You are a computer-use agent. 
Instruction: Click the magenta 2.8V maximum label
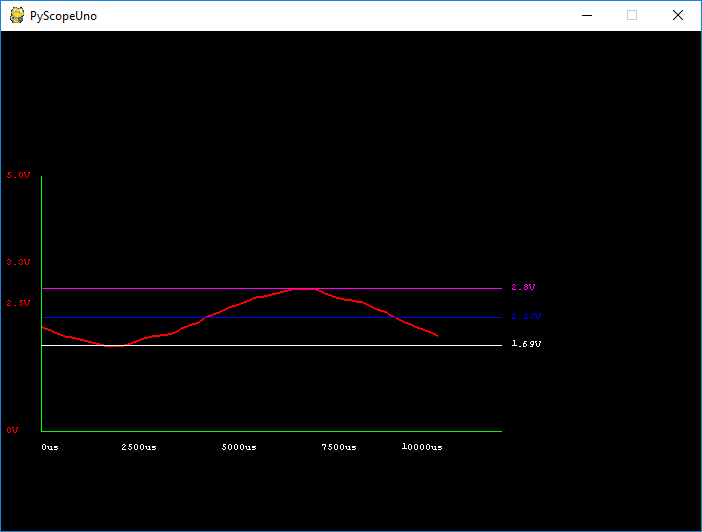523,287
